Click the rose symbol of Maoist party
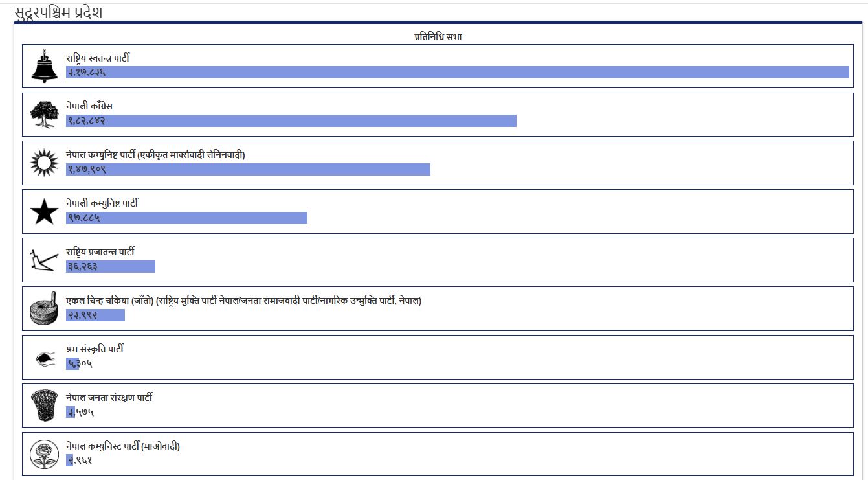 click(x=44, y=454)
